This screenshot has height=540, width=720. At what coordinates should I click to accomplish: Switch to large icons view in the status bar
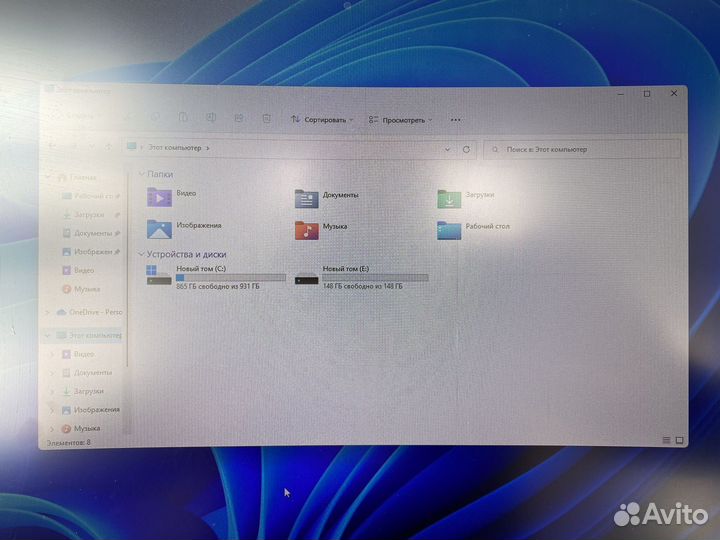click(x=680, y=440)
